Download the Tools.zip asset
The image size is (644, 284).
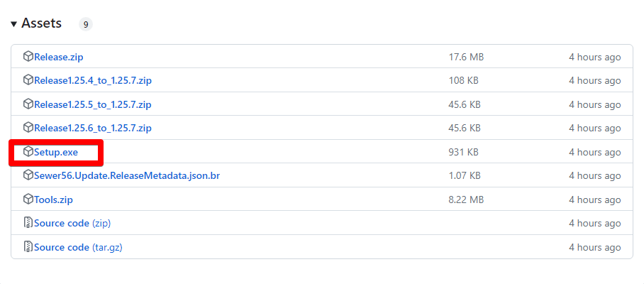click(53, 200)
